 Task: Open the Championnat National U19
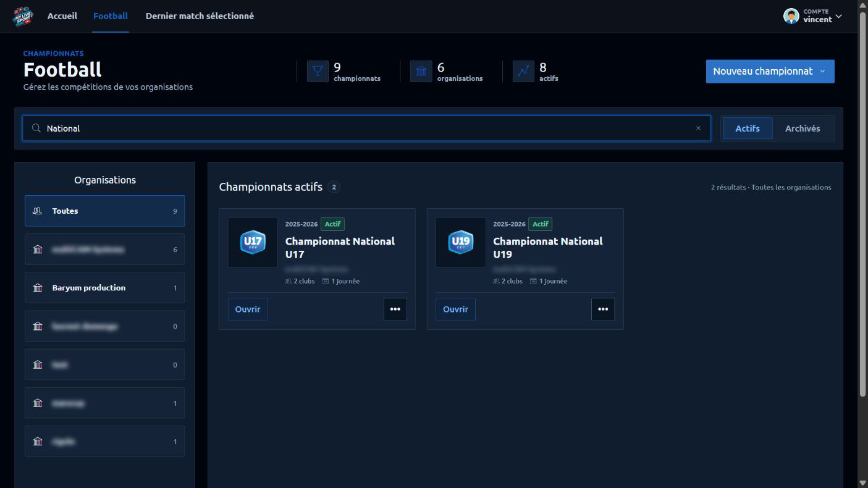(x=455, y=309)
